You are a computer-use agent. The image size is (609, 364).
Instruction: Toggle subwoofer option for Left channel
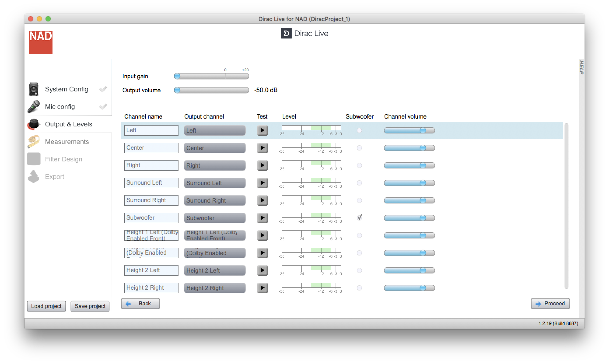359,130
